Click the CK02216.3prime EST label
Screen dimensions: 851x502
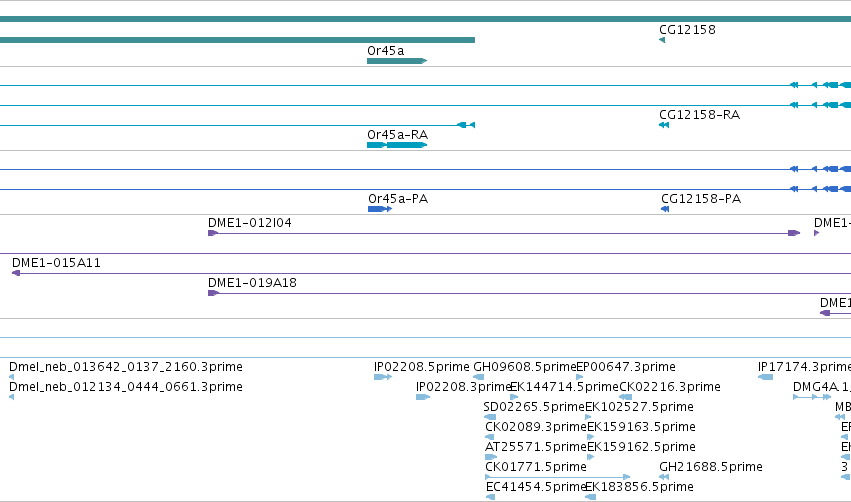click(x=670, y=387)
